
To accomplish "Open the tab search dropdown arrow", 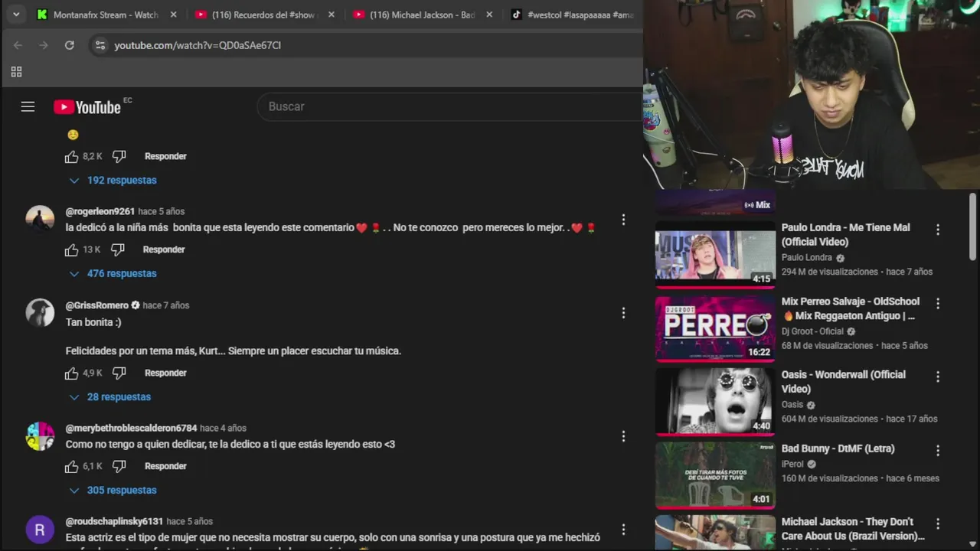I will [16, 15].
